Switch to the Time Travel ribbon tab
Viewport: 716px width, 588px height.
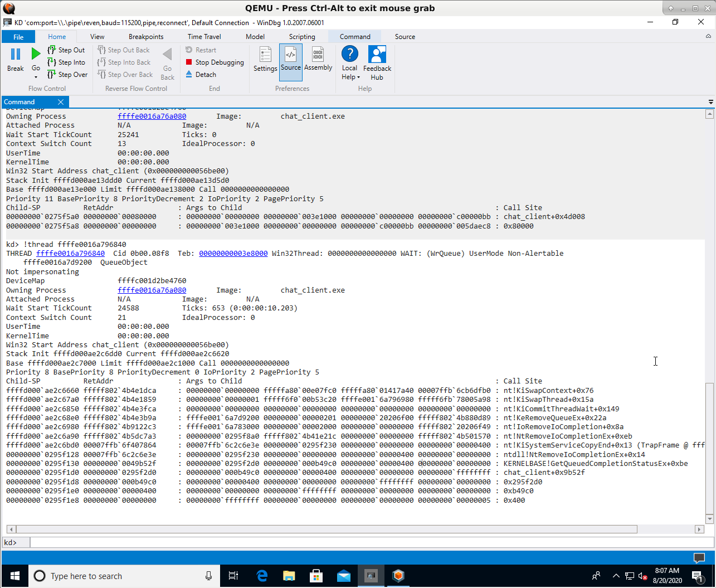click(x=204, y=37)
